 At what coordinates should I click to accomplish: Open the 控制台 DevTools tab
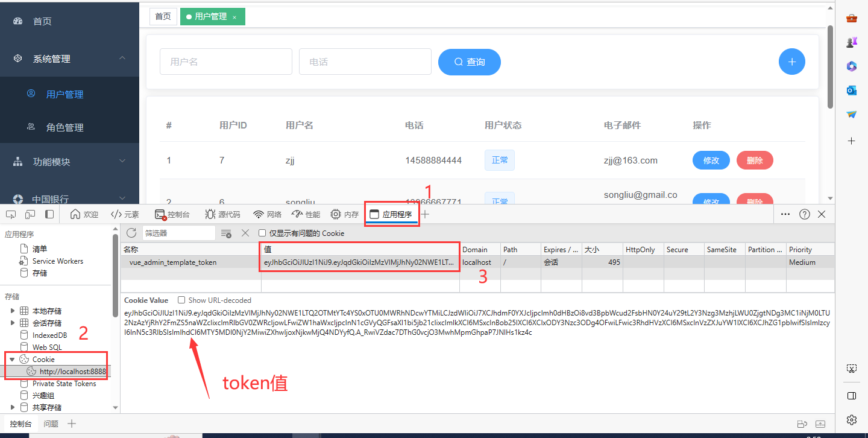tap(172, 214)
